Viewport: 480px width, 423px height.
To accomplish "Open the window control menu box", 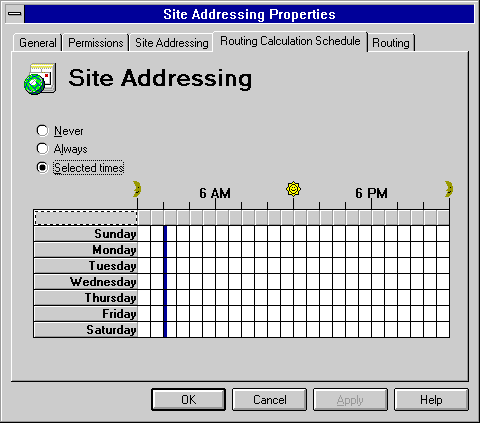I will tap(15, 14).
